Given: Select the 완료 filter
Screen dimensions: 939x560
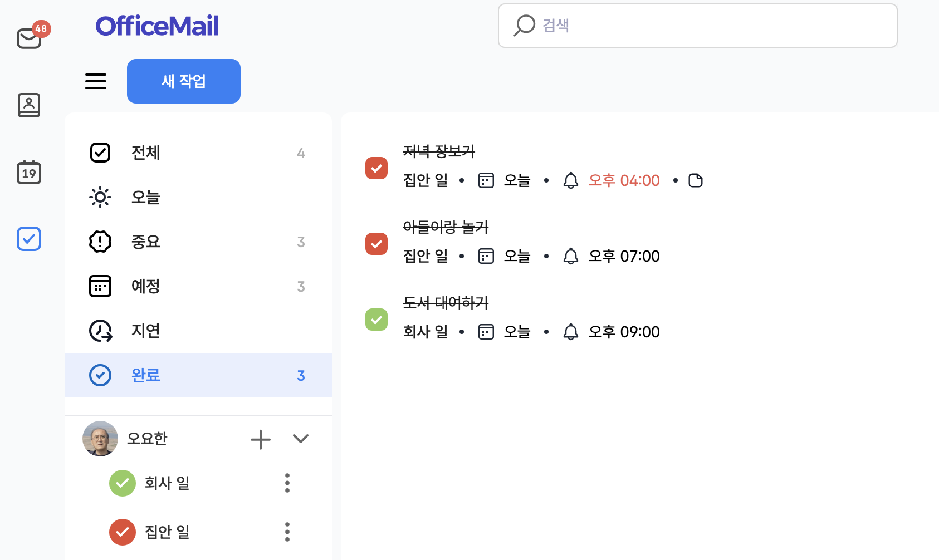Looking at the screenshot, I should (198, 375).
